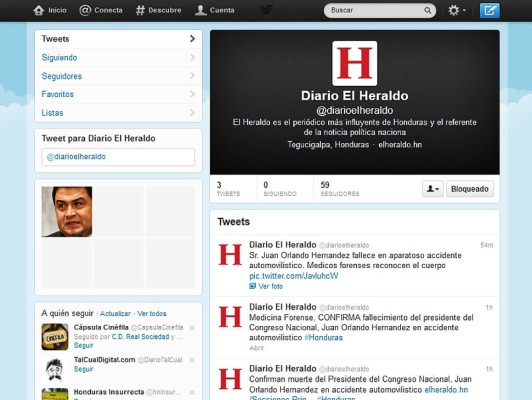Click Ver foto under first tweet
532x400 pixels.
click(270, 286)
